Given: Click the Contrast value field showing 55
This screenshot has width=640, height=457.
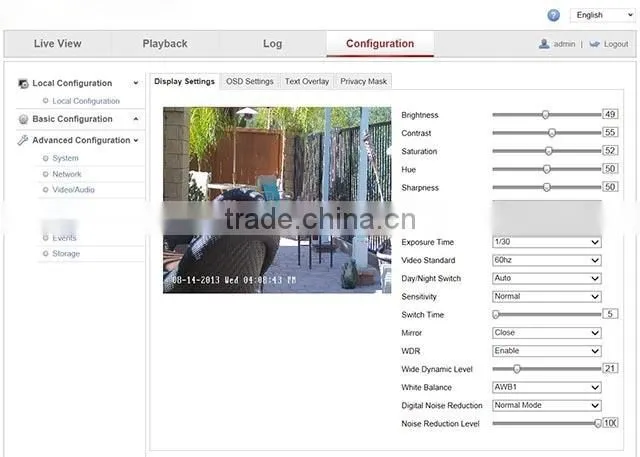Looking at the screenshot, I should pyautogui.click(x=610, y=132).
